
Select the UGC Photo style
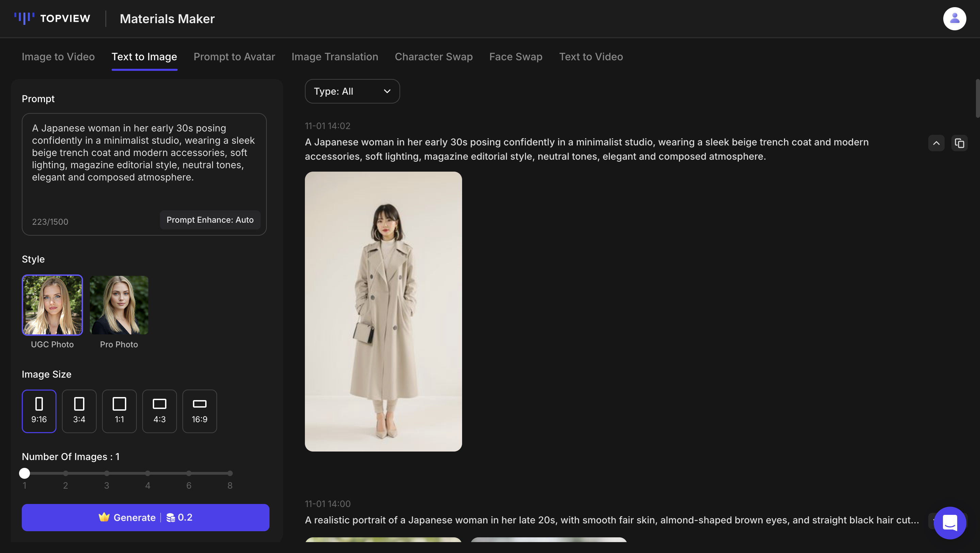click(52, 305)
